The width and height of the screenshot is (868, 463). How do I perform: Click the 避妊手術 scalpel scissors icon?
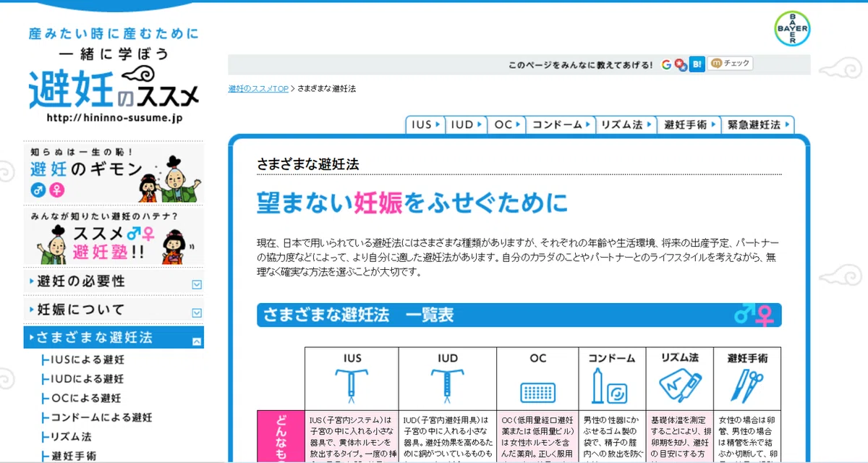click(x=748, y=386)
